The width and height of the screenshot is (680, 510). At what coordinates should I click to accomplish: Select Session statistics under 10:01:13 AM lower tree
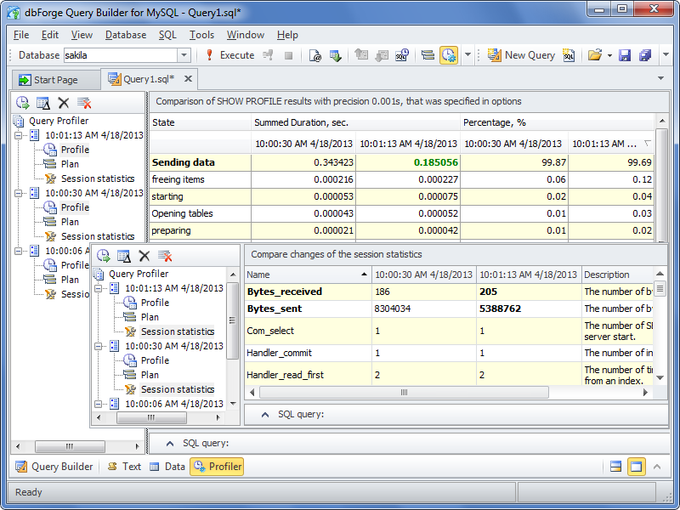pyautogui.click(x=177, y=332)
